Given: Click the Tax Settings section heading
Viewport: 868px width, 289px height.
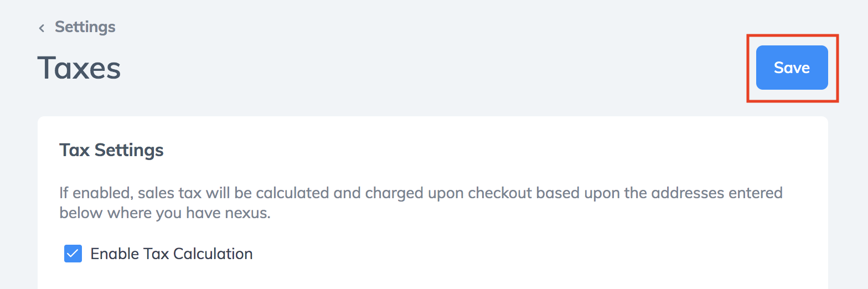Looking at the screenshot, I should point(111,150).
